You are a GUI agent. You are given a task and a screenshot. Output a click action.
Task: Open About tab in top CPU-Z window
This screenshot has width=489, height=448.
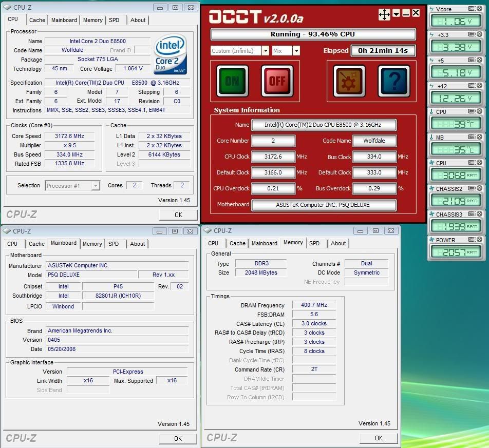138,20
